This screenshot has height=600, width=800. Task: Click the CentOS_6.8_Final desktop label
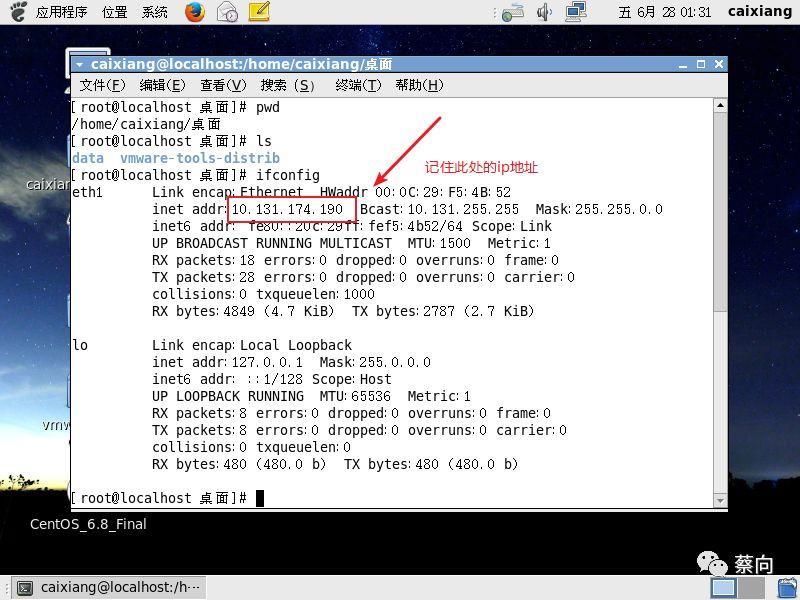(x=88, y=524)
